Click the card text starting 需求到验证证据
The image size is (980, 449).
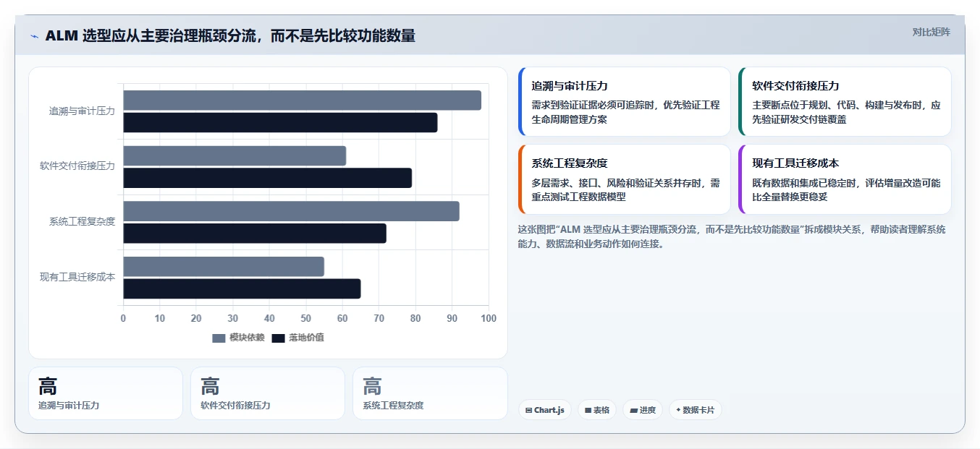coord(625,112)
